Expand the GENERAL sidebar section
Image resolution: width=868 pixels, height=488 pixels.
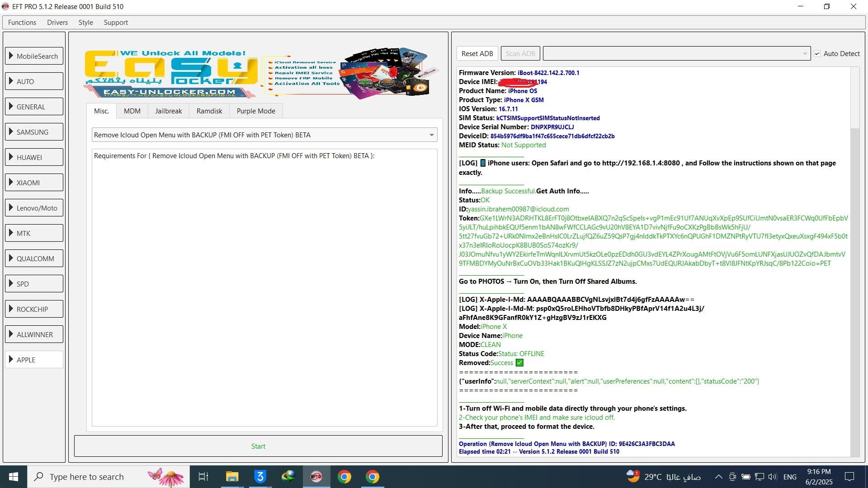pos(34,107)
